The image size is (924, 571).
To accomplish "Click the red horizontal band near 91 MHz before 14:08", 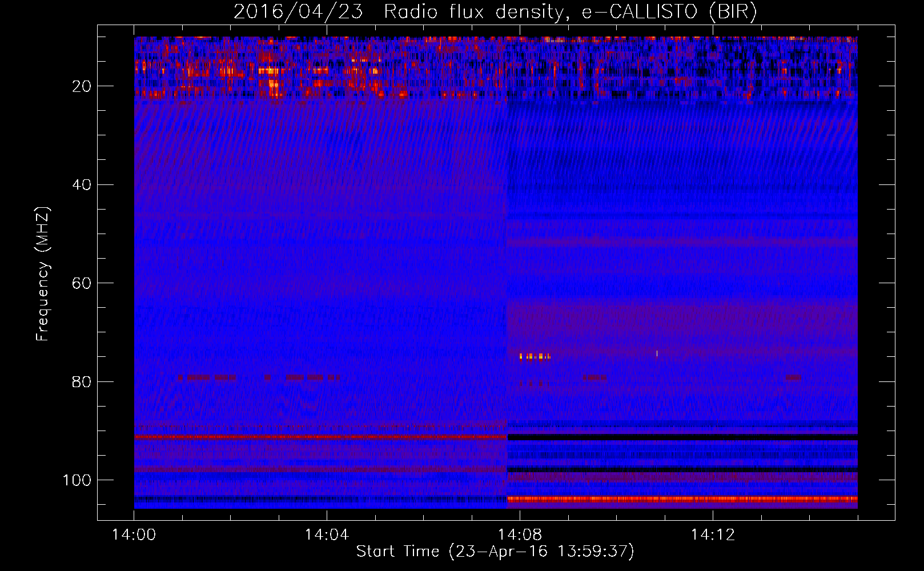I will pyautogui.click(x=320, y=437).
